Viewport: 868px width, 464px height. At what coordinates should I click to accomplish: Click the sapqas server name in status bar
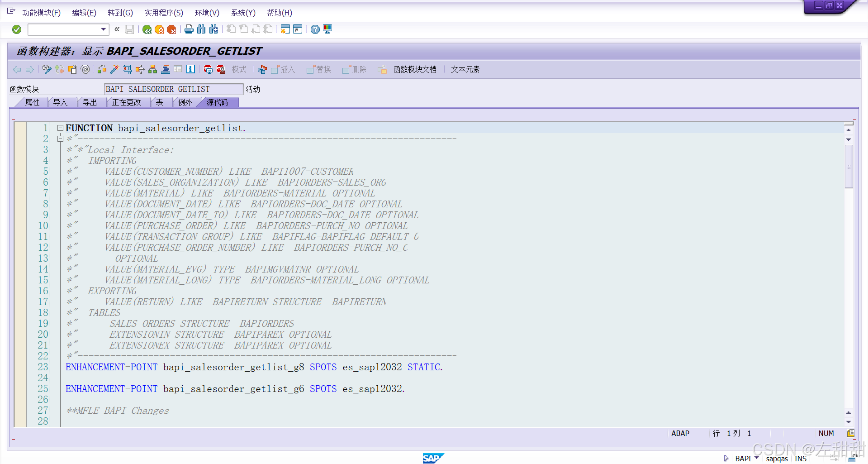coord(777,459)
